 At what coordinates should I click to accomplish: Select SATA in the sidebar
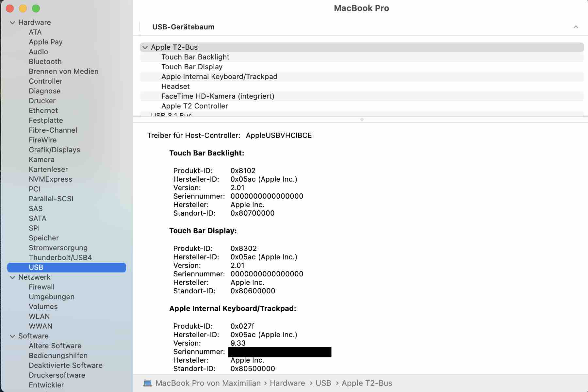(x=38, y=218)
